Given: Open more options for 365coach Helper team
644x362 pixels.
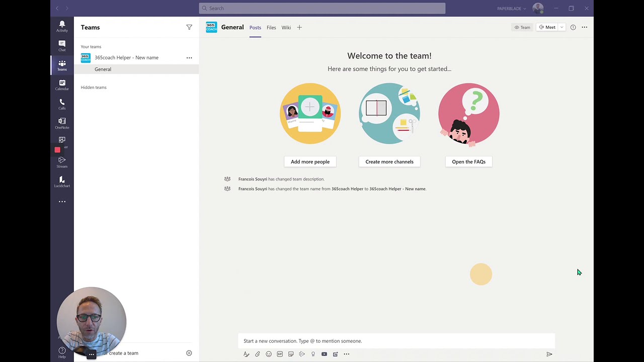Looking at the screenshot, I should coord(189,58).
